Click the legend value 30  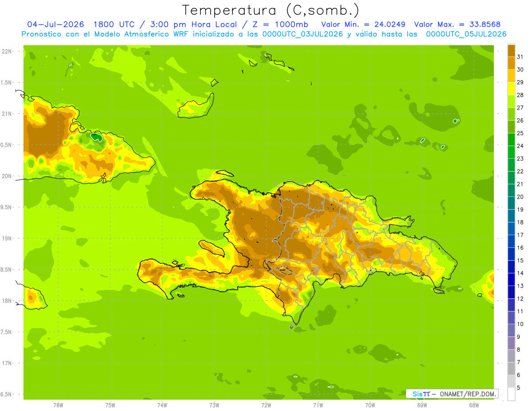[520, 70]
